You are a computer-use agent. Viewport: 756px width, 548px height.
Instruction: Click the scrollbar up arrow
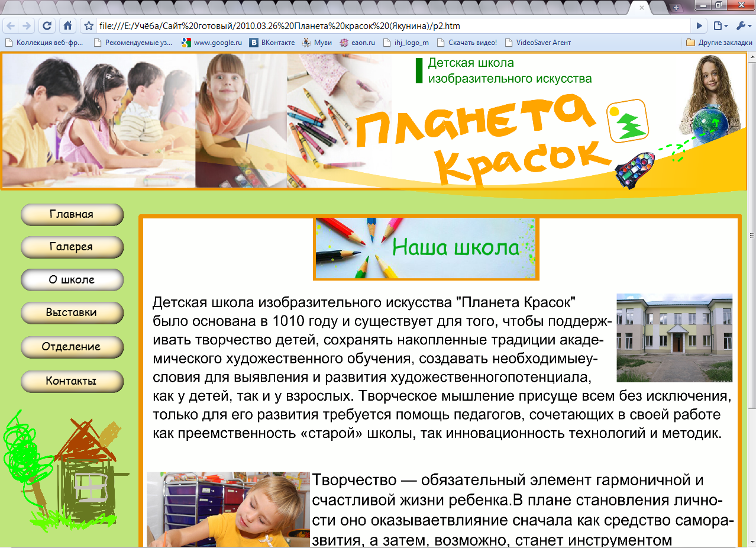[x=751, y=57]
